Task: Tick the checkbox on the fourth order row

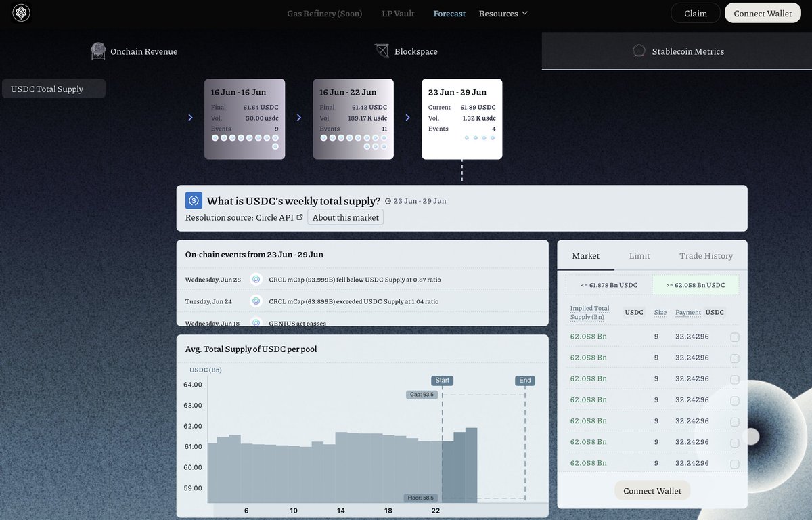Action: coord(735,400)
